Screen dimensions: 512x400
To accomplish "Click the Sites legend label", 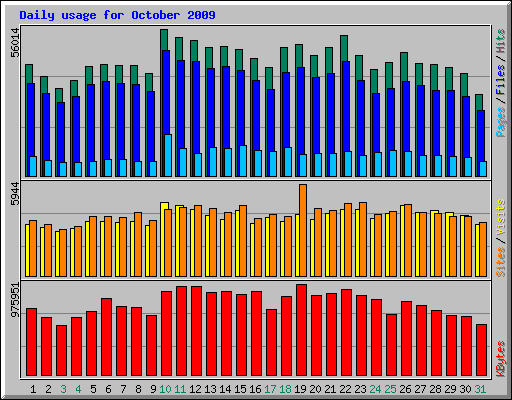I will click(501, 262).
